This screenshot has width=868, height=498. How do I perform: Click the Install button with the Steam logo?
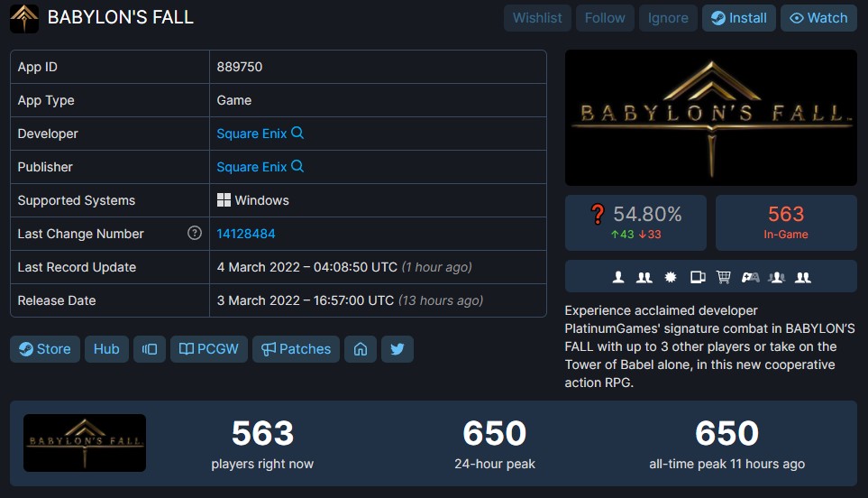coord(739,18)
